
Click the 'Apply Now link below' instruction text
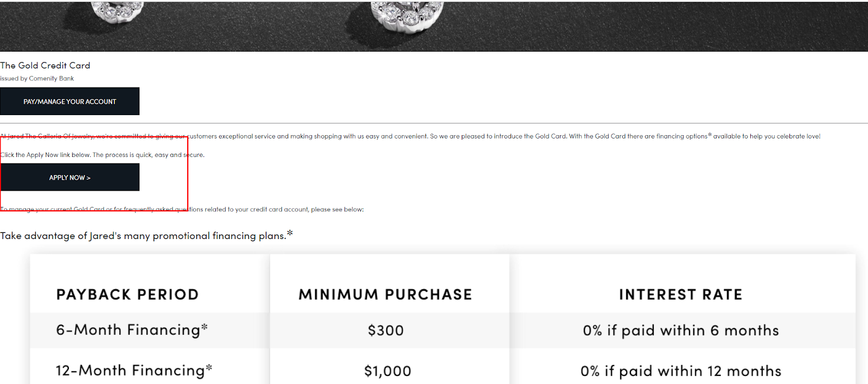click(102, 155)
